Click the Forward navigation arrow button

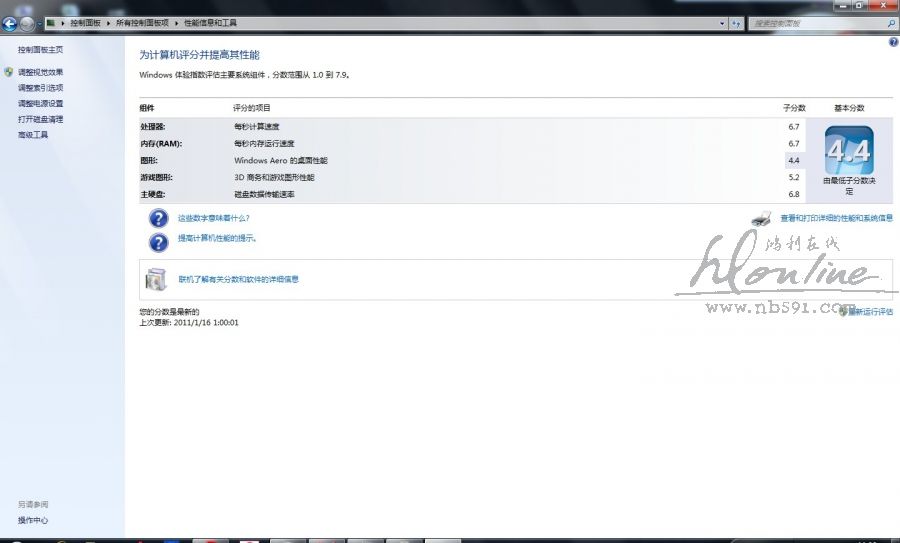tap(27, 23)
